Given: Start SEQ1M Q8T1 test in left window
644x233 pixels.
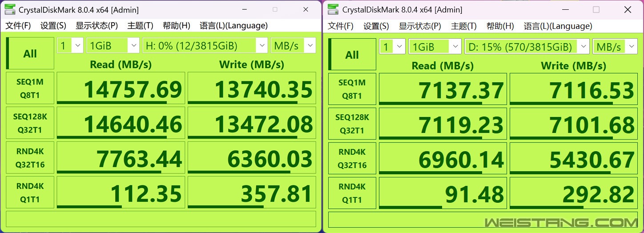Looking at the screenshot, I should coord(30,88).
